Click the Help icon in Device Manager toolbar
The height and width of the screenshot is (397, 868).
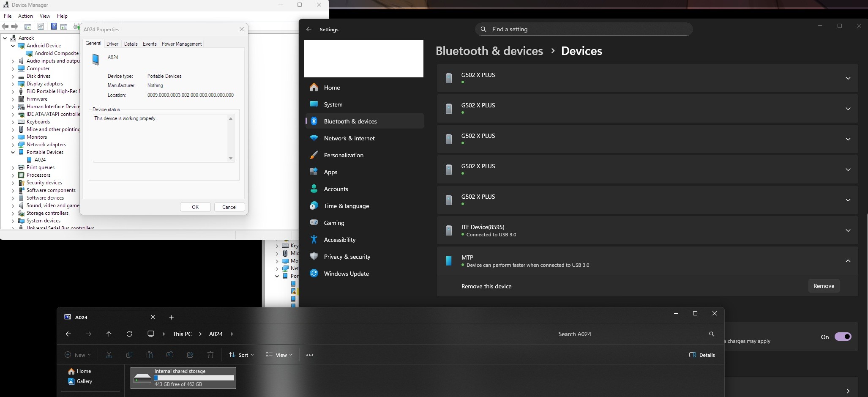[54, 27]
